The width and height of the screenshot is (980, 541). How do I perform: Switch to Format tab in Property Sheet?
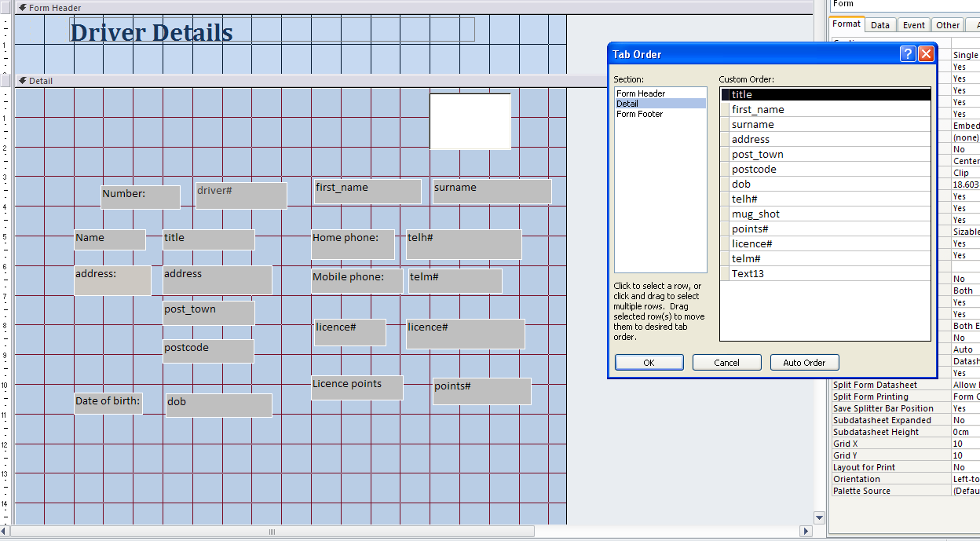pyautogui.click(x=847, y=24)
